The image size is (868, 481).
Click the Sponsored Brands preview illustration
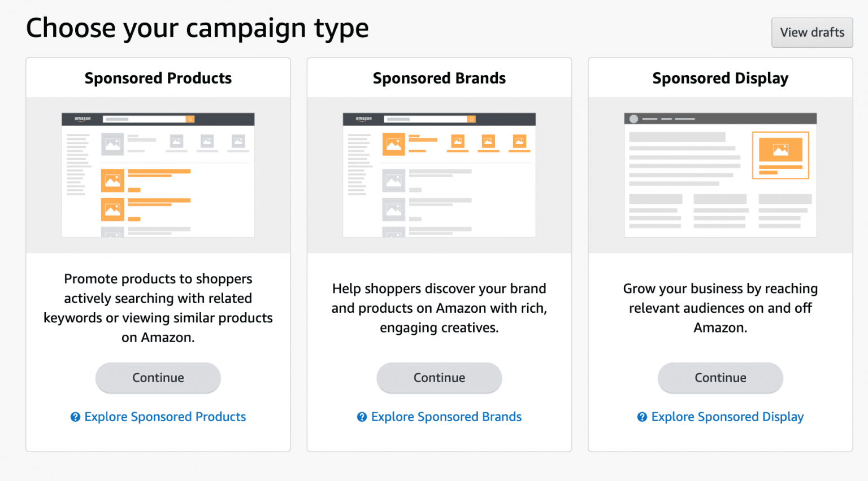point(439,175)
